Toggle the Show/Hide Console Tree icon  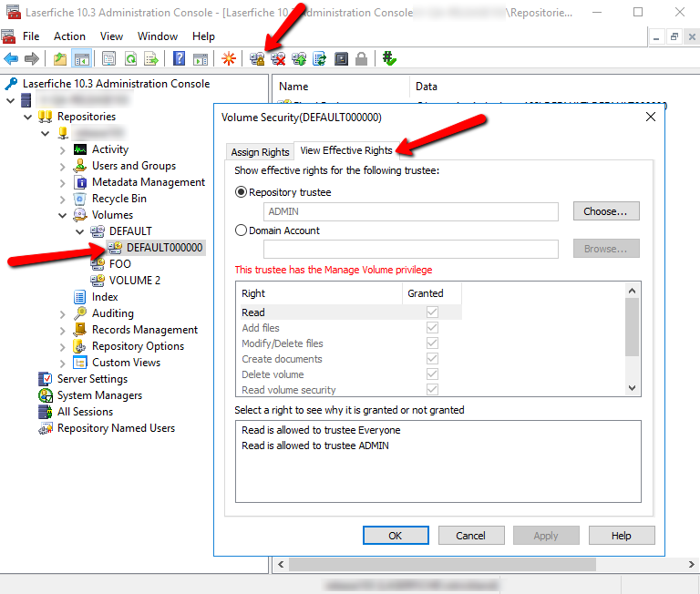click(x=82, y=58)
